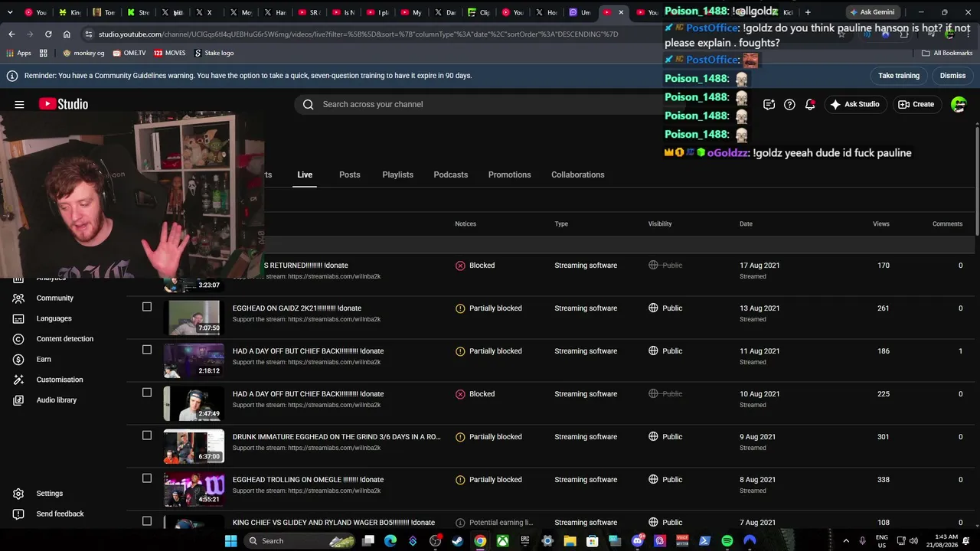Viewport: 980px width, 551px height.
Task: Open the send feedback chat-sparkle icon in header
Action: pyautogui.click(x=769, y=104)
